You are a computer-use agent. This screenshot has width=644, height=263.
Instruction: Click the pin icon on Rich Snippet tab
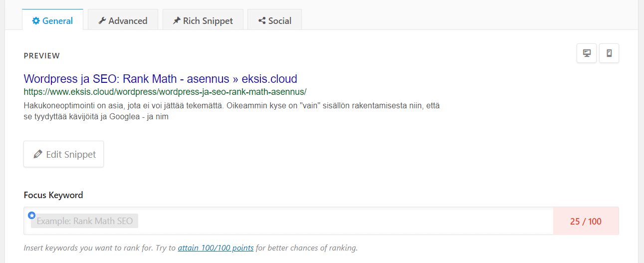pos(177,21)
